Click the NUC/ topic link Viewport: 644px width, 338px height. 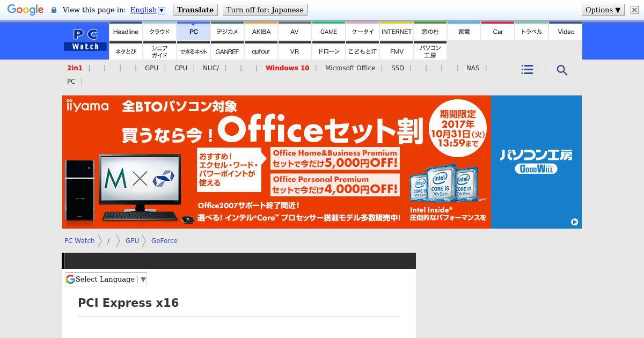coord(211,68)
